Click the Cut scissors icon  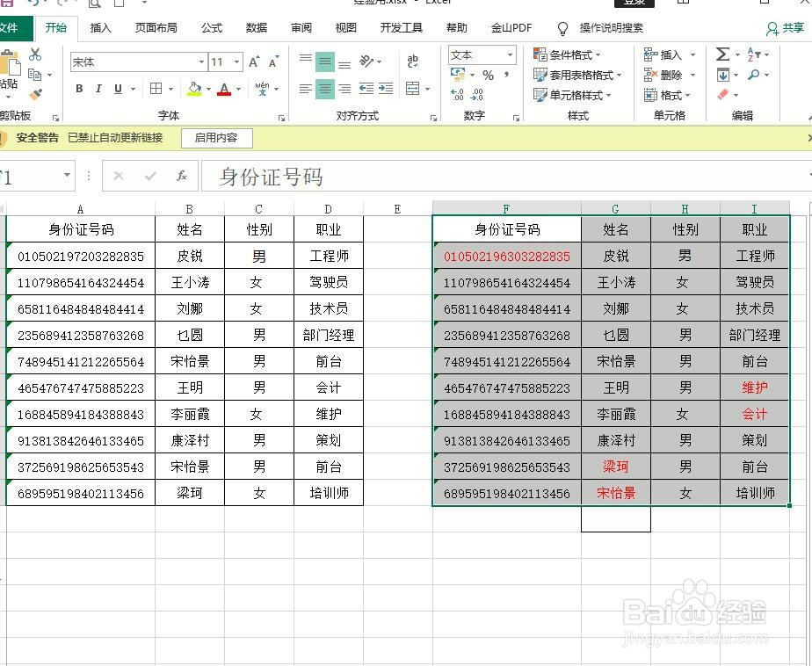click(35, 54)
